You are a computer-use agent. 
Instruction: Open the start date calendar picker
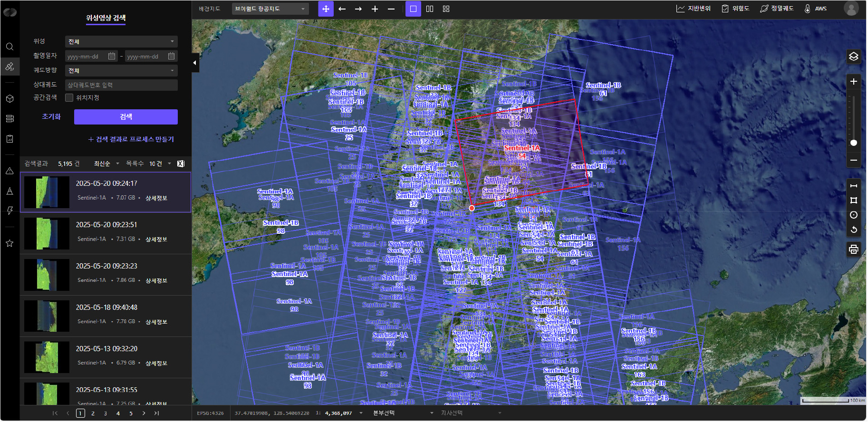[x=112, y=56]
